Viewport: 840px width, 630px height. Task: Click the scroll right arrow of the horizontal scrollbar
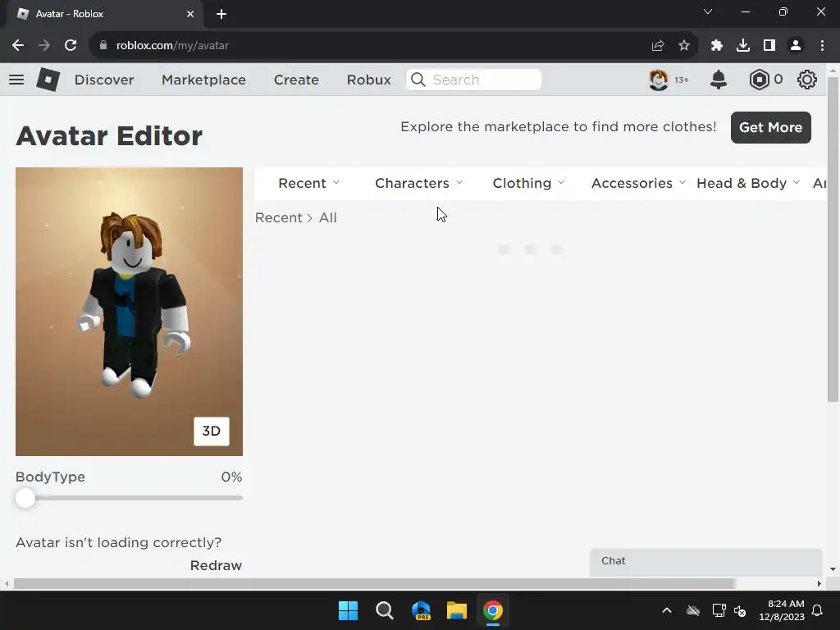coord(819,583)
